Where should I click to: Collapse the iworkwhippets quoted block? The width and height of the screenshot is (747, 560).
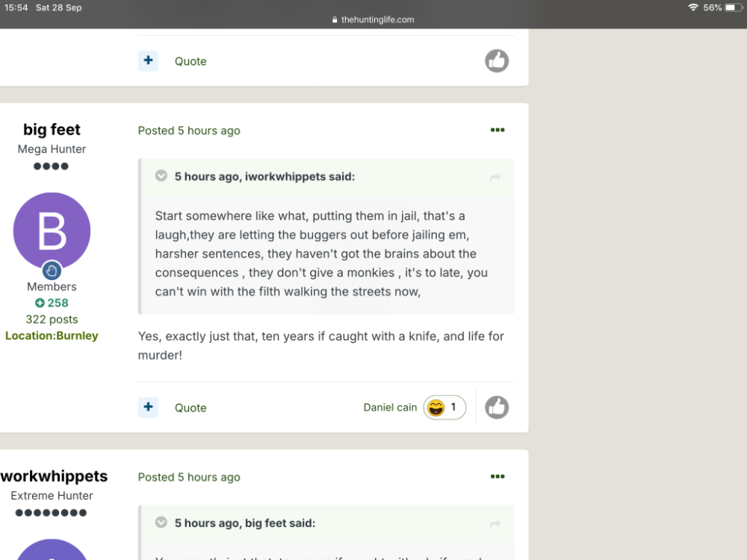[x=161, y=175]
